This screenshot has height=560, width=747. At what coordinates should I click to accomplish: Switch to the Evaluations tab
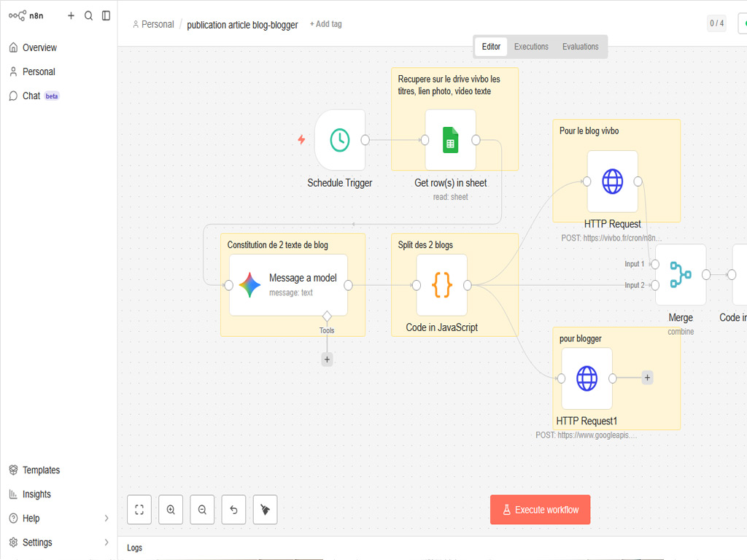[580, 46]
